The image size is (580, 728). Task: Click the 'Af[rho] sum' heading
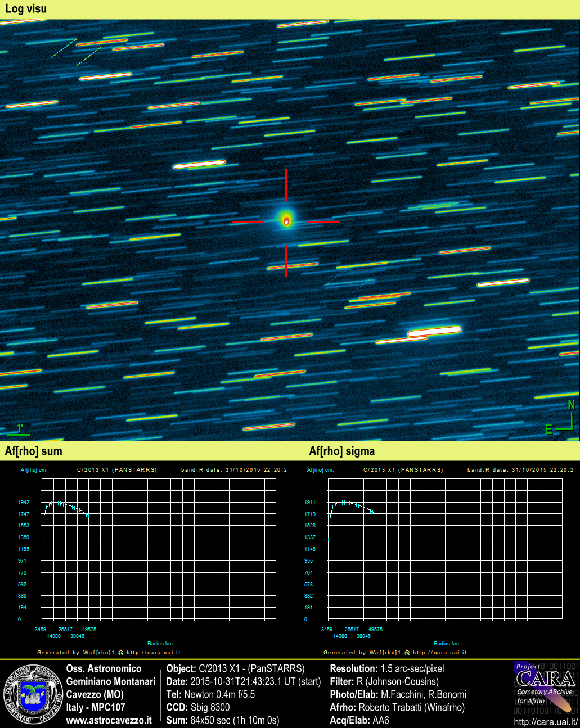point(33,451)
